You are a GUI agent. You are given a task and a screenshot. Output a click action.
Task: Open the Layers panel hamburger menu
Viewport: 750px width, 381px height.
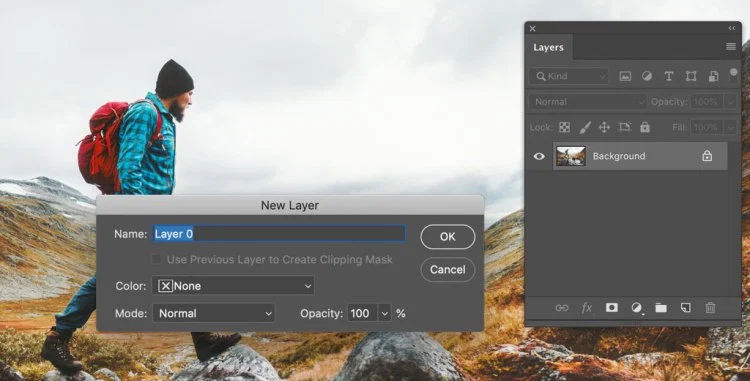pos(730,46)
